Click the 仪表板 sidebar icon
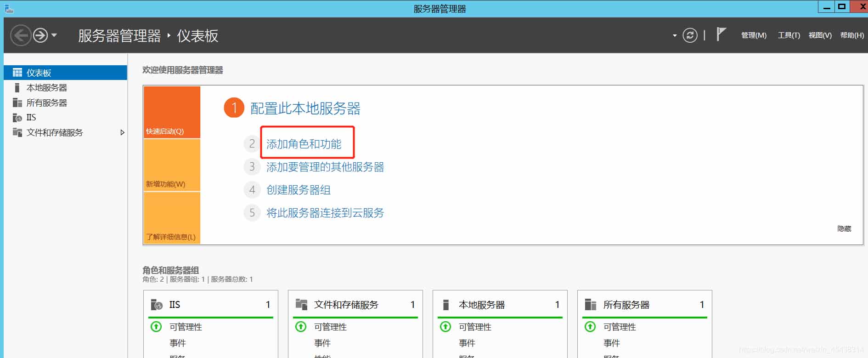This screenshot has width=868, height=358. (17, 73)
